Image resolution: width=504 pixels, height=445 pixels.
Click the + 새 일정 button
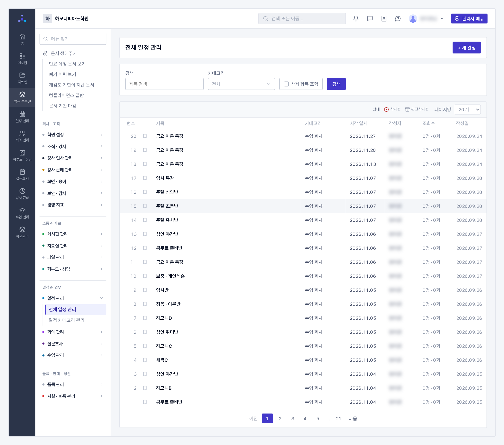click(466, 48)
